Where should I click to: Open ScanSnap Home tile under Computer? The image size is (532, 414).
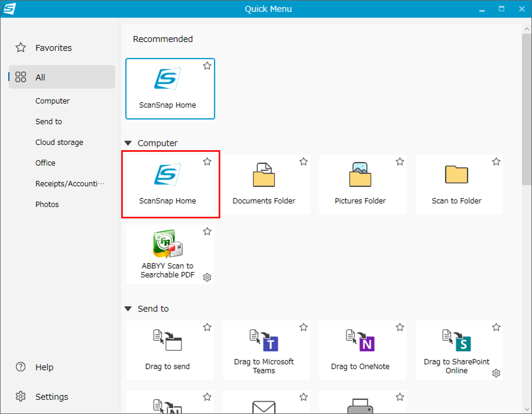(x=170, y=185)
